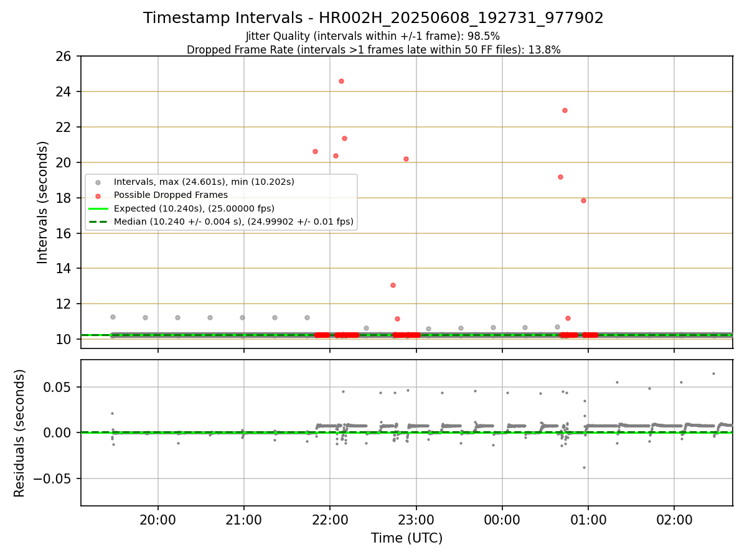
Task: Click the solid green line sample in the legend
Action: [98, 208]
